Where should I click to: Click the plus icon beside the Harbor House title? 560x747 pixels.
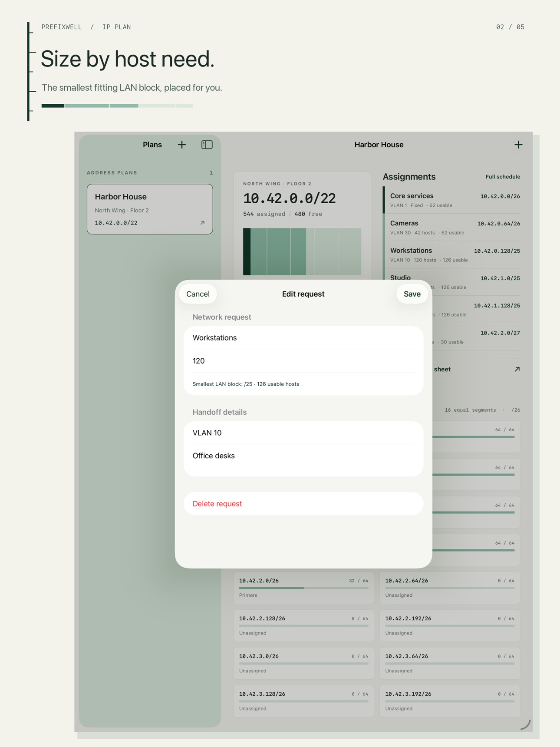(x=518, y=145)
